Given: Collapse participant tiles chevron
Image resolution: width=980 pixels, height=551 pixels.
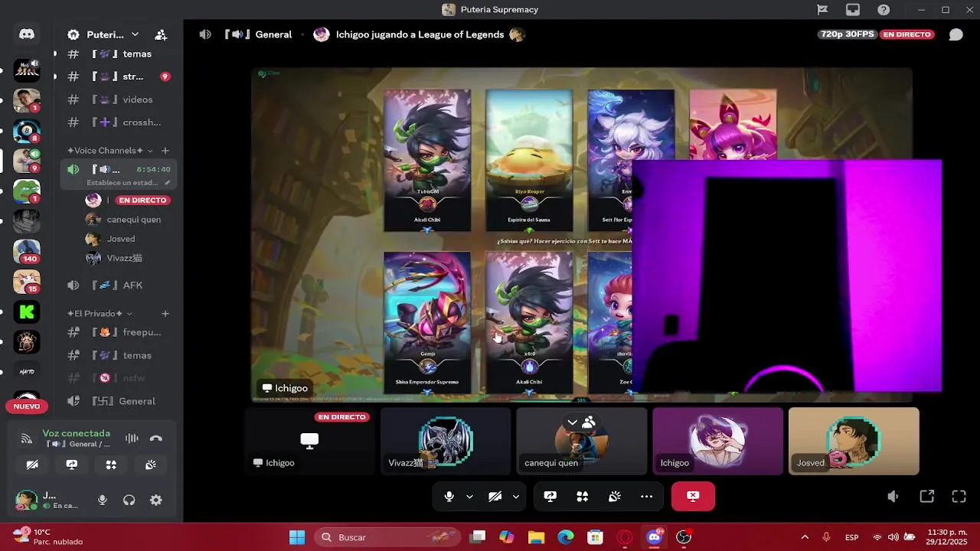Looking at the screenshot, I should pyautogui.click(x=572, y=422).
